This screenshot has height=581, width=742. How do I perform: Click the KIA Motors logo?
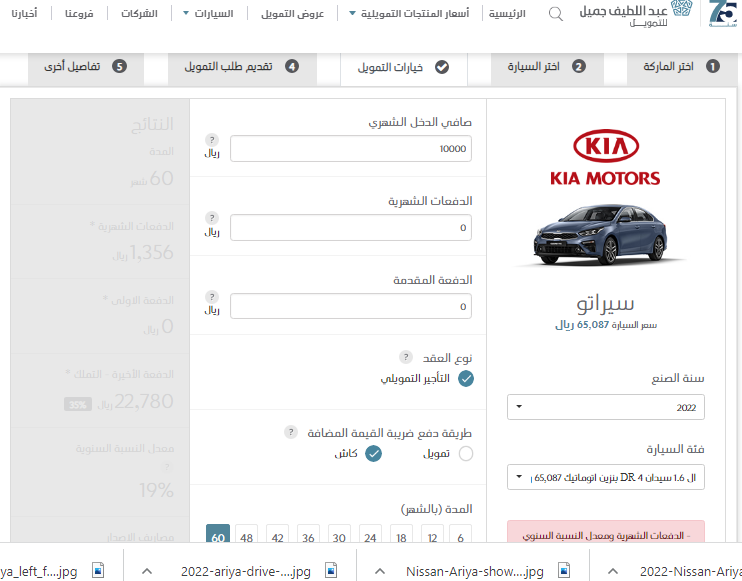[x=605, y=157]
